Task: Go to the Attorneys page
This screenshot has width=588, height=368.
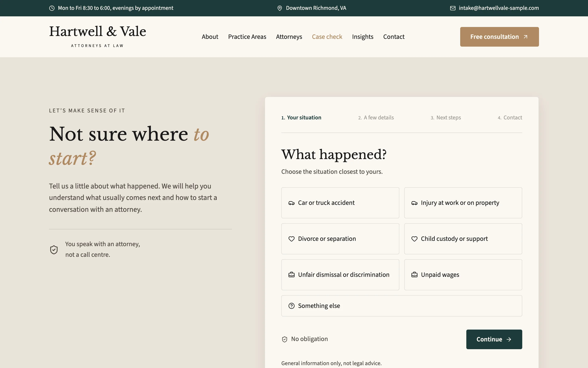Action: 289,37
